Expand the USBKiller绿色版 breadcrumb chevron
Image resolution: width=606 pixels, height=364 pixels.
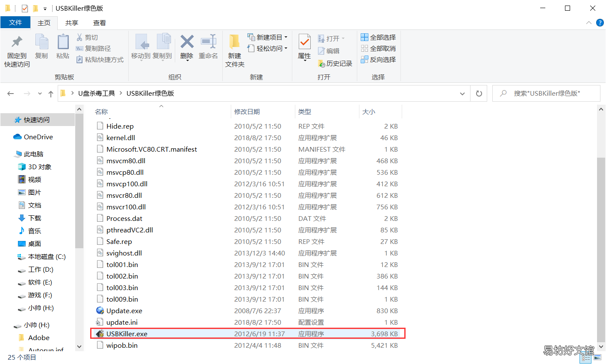(122, 94)
